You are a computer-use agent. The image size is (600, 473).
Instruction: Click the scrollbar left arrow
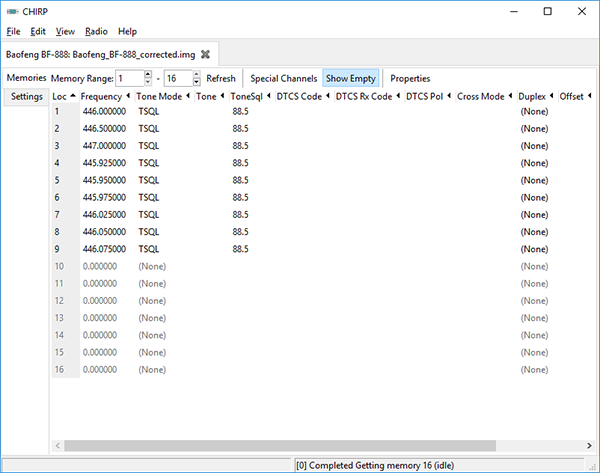58,445
